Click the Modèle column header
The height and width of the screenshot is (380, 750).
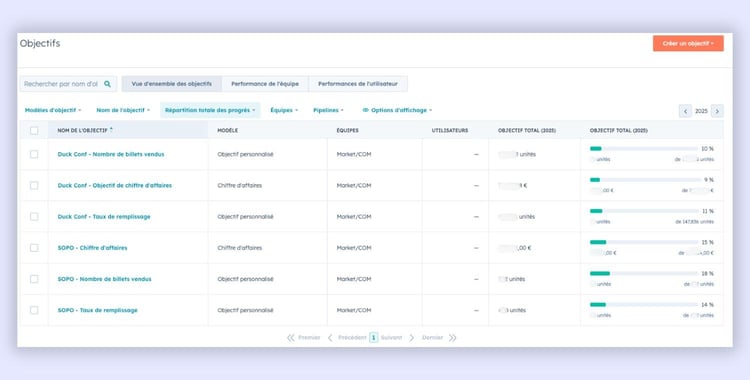click(x=228, y=130)
